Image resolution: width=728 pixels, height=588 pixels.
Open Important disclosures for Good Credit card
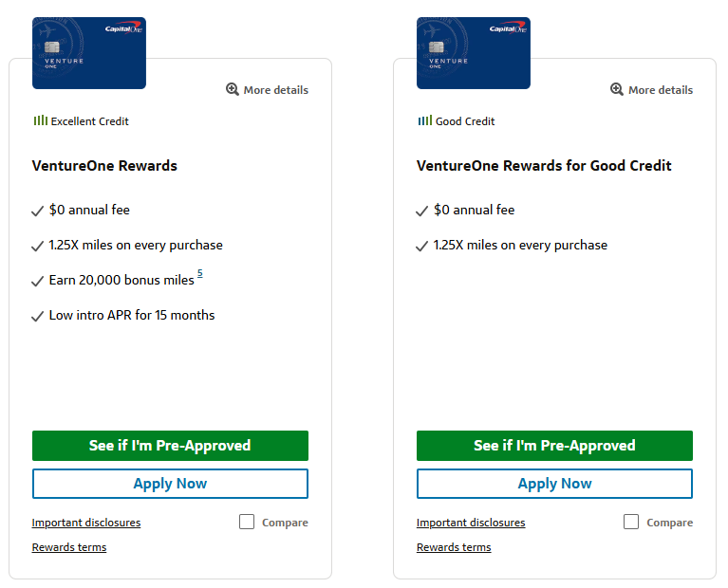(x=471, y=523)
